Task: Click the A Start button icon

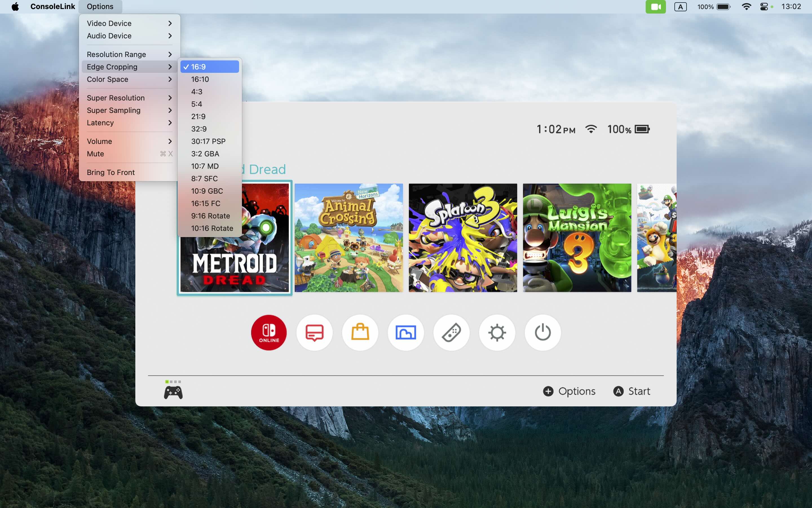Action: pos(618,391)
